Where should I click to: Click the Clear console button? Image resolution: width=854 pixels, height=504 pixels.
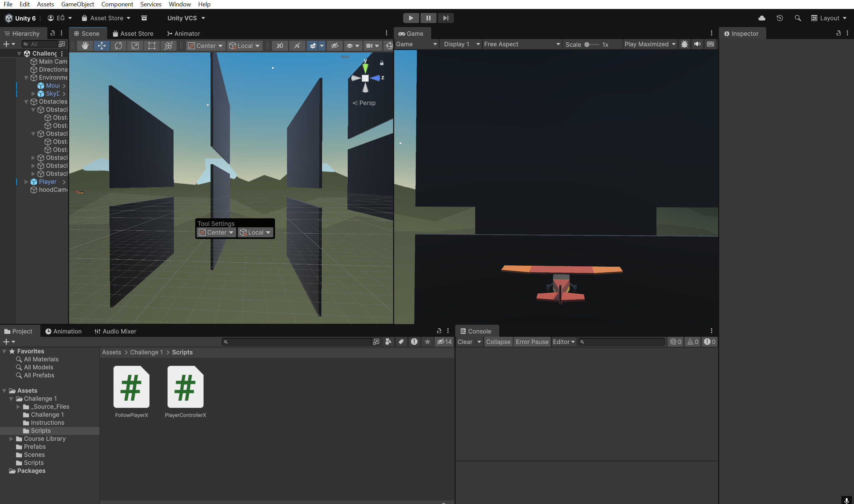[x=465, y=342]
